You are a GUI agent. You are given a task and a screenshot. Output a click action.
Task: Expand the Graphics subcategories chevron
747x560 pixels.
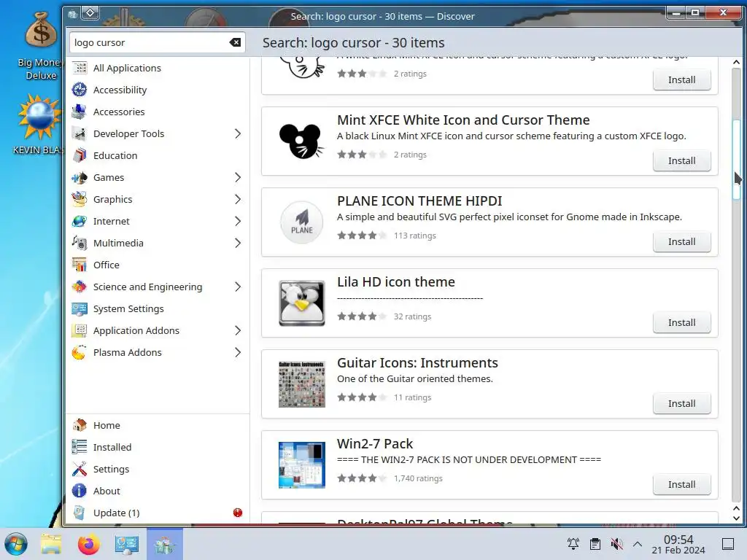[x=238, y=200]
